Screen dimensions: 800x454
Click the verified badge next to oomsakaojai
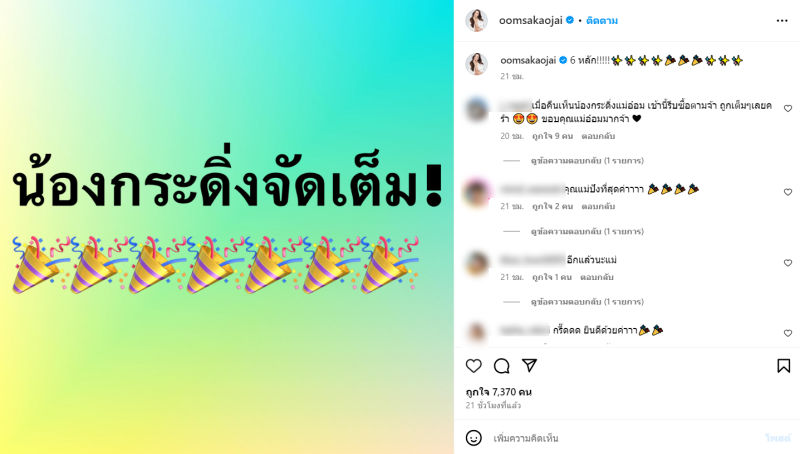click(x=570, y=20)
